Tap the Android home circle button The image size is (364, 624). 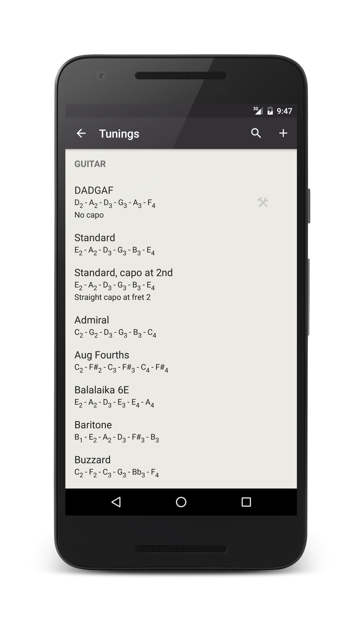(181, 502)
